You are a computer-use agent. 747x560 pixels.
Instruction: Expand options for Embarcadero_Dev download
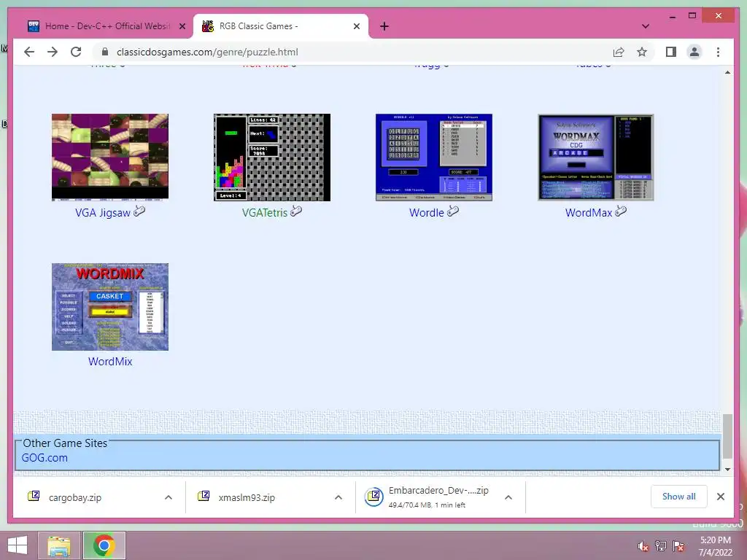508,497
